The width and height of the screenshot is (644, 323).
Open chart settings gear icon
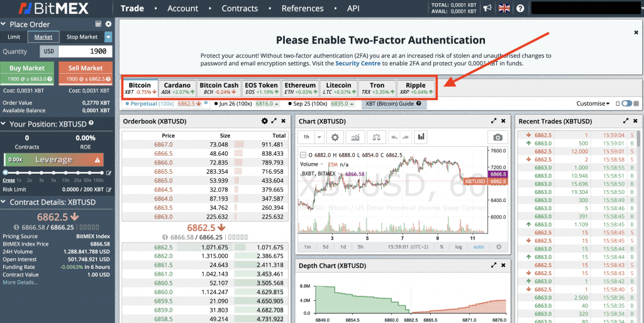pos(335,137)
